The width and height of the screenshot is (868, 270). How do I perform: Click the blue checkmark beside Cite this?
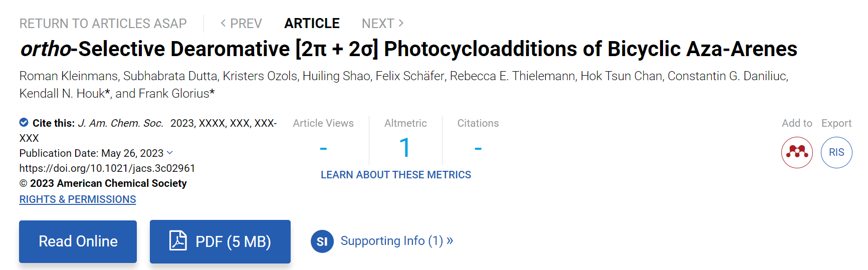tap(24, 122)
